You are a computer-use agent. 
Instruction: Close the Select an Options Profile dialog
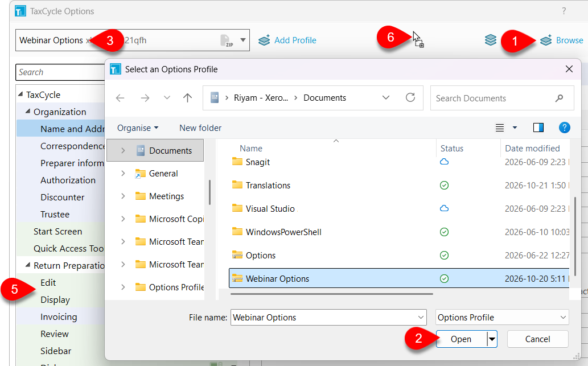click(x=569, y=69)
